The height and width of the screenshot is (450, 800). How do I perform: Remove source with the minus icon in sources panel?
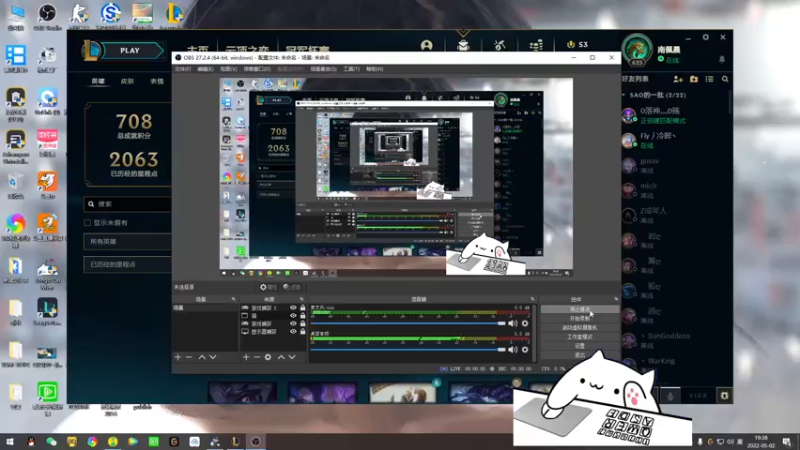257,357
